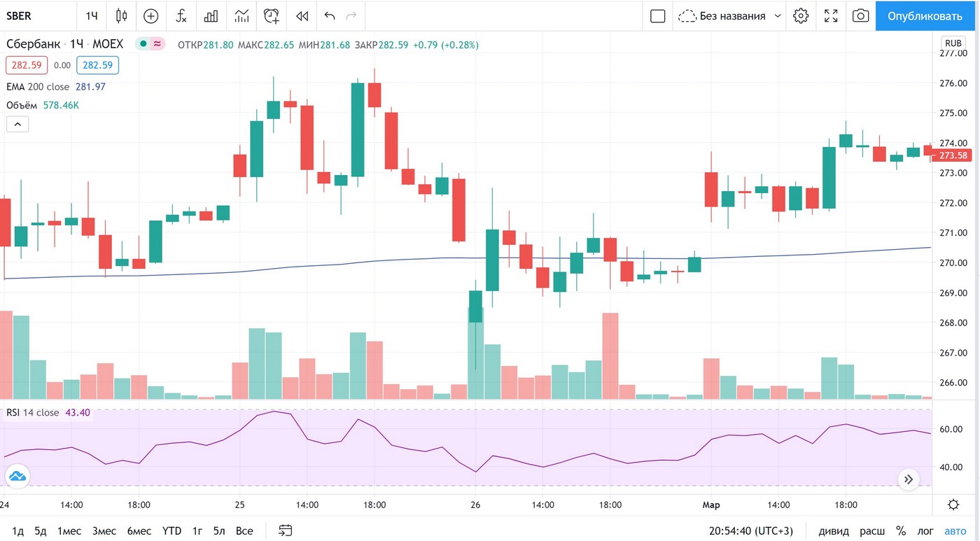This screenshot has height=541, width=980.
Task: Click the compare or add symbol icon
Action: click(150, 15)
